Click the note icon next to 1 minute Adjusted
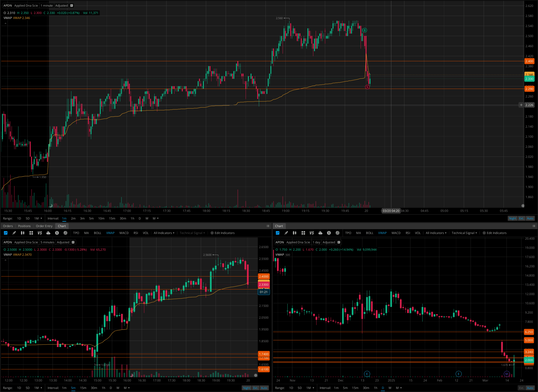 click(x=72, y=5)
